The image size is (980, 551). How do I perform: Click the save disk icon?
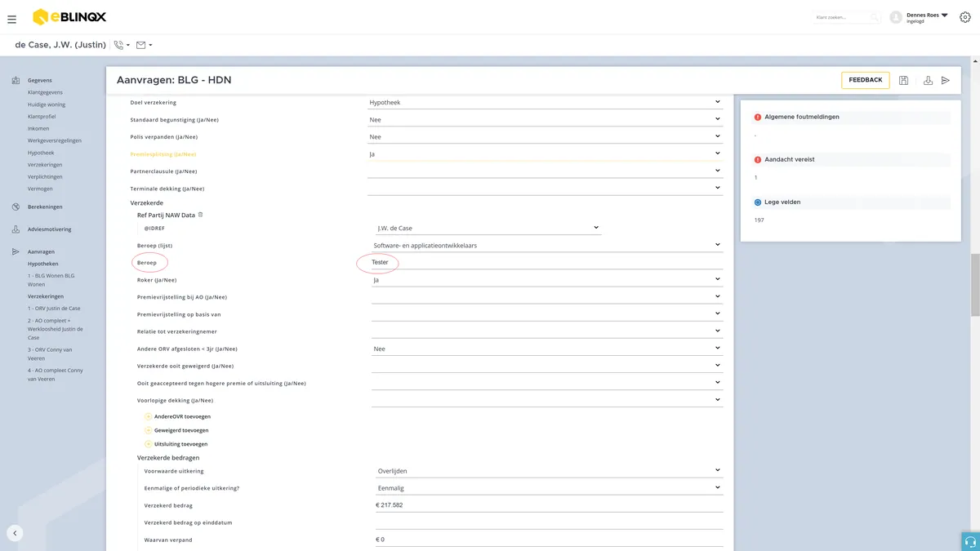tap(904, 80)
